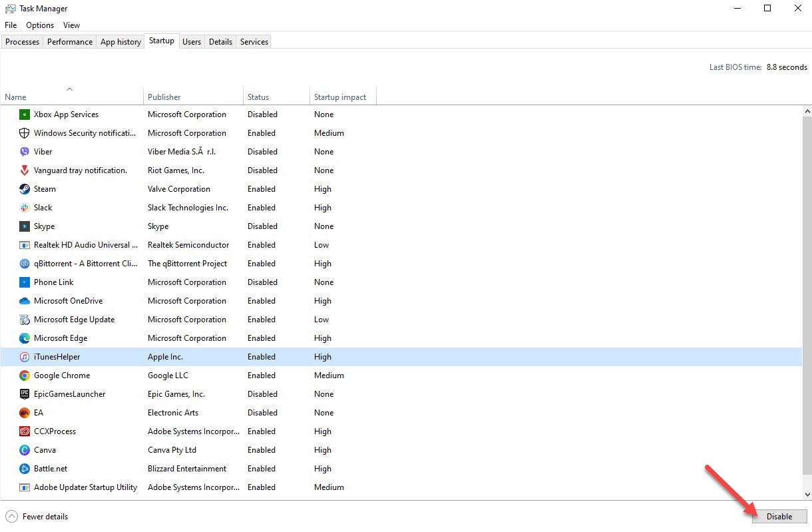The image size is (812, 532).
Task: Click 'Enabled' status in Battle.net row
Action: click(x=262, y=469)
